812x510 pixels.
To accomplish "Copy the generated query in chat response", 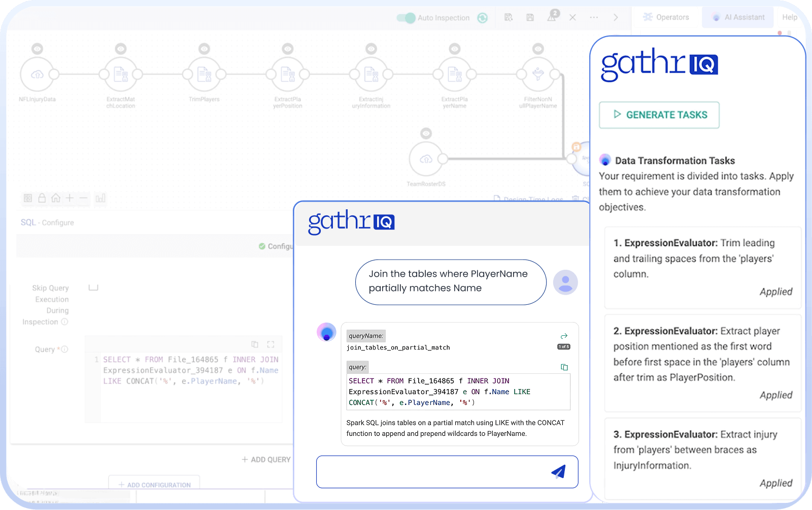I will tap(564, 367).
